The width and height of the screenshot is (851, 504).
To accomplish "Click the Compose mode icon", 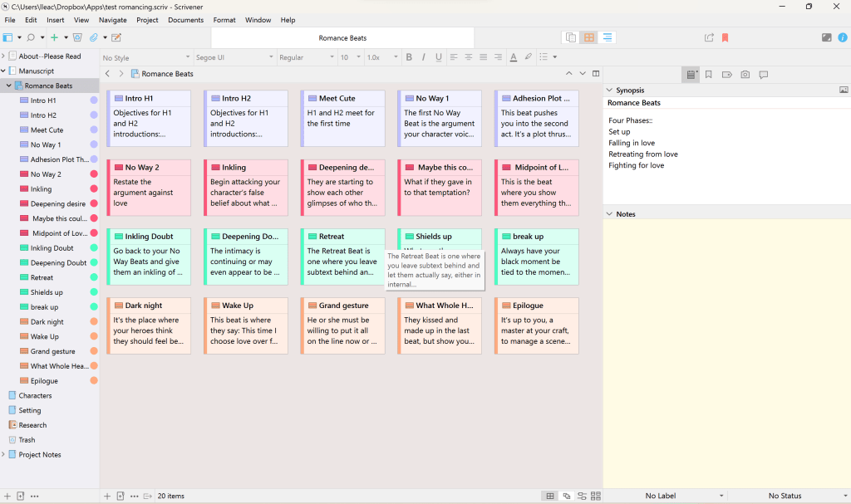I will click(x=826, y=37).
